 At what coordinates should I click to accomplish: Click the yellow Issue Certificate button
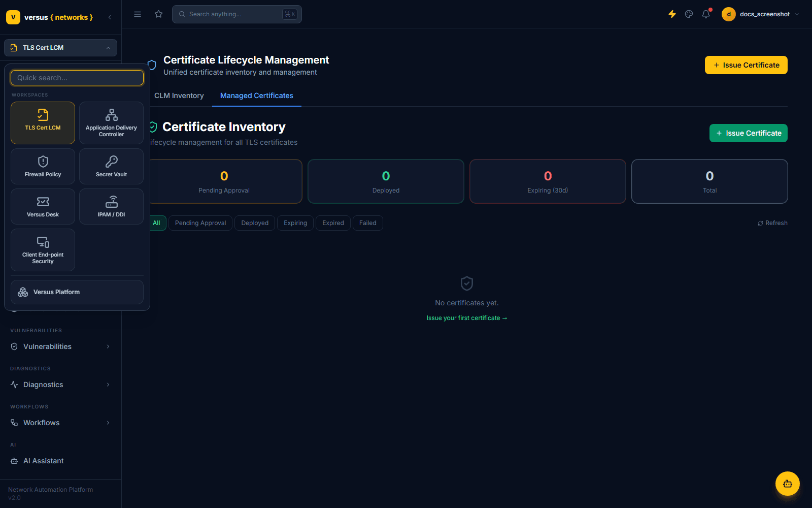click(x=746, y=65)
